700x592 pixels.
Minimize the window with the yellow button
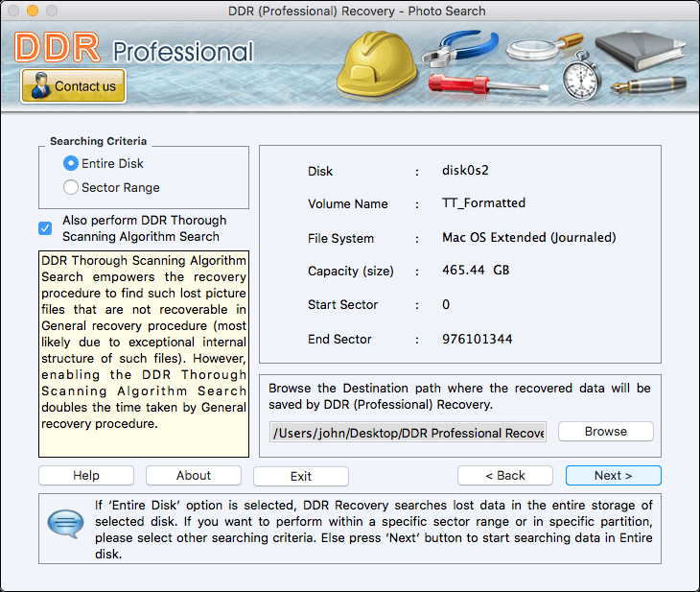point(33,11)
